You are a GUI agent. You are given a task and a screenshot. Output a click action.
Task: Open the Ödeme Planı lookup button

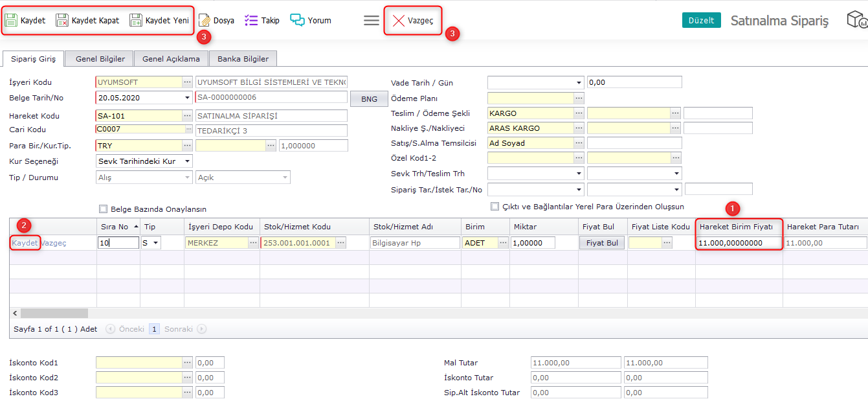pyautogui.click(x=579, y=98)
